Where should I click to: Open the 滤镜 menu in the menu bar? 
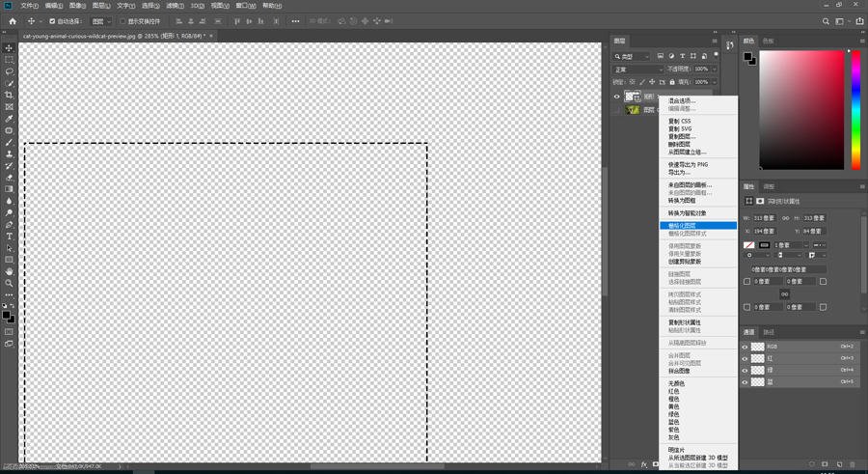coord(175,6)
